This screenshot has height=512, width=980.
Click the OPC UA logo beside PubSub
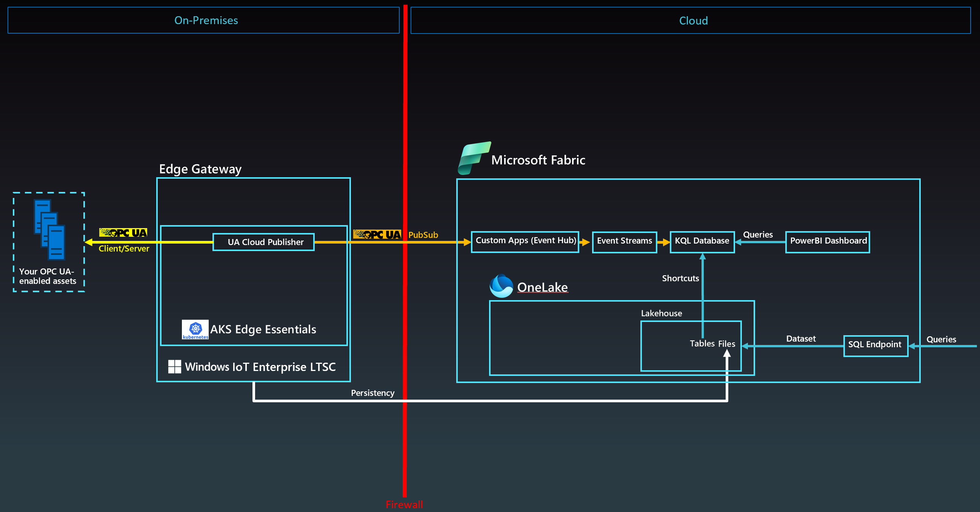click(x=377, y=235)
